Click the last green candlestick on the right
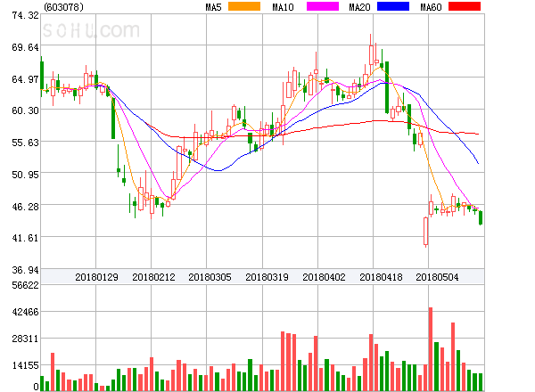 [x=481, y=217]
